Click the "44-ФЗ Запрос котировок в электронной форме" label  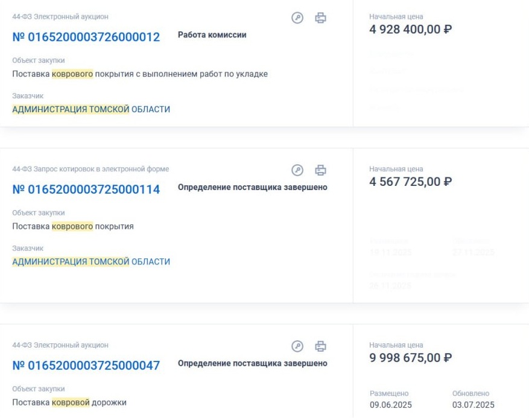pyautogui.click(x=90, y=169)
